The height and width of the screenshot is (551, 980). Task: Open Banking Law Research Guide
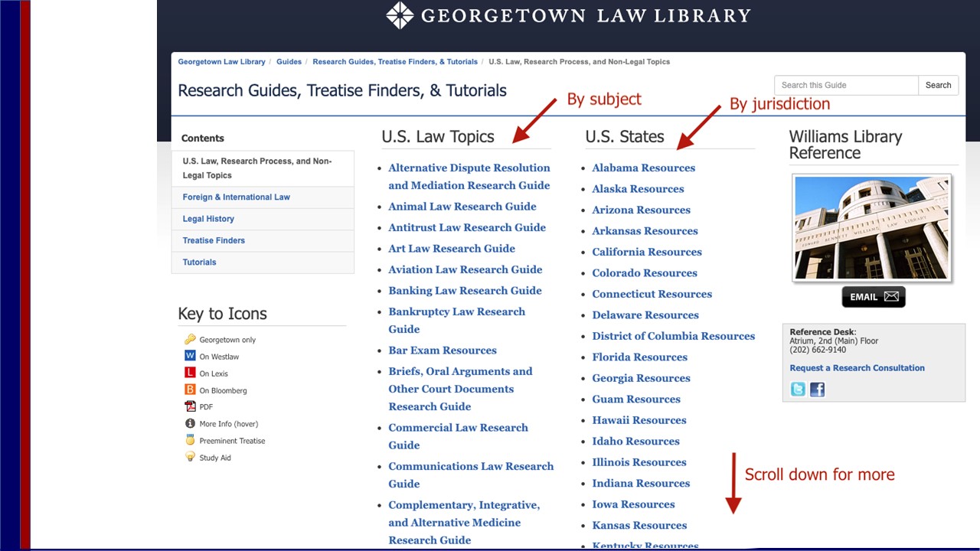(x=465, y=291)
